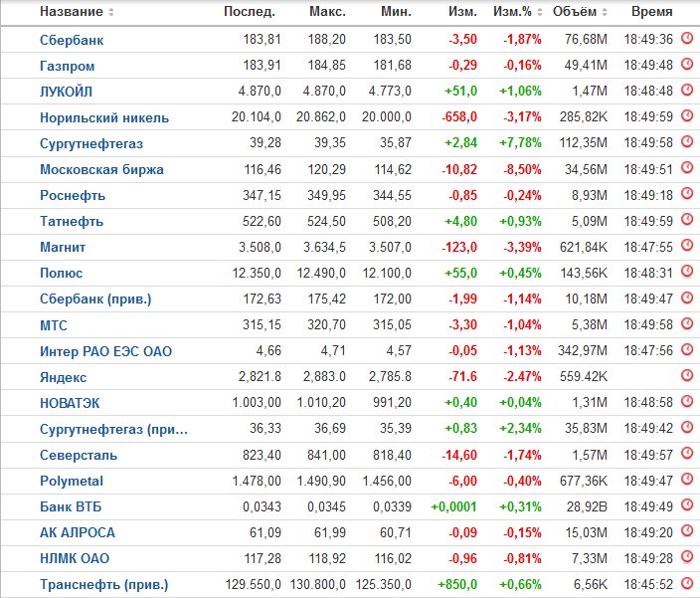Click the clock icon in Полюс row
Image resolution: width=700 pixels, height=598 pixels.
pyautogui.click(x=687, y=272)
